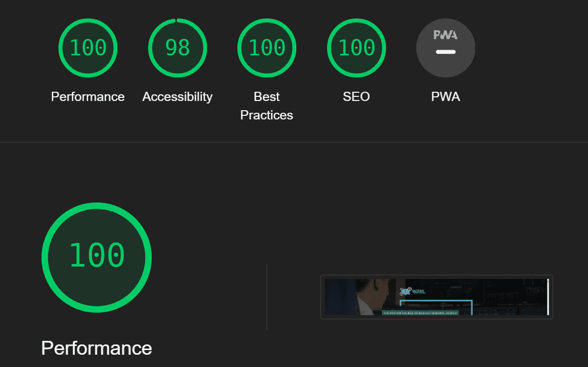This screenshot has height=367, width=588.
Task: Click the gray PWA badge circle
Action: [445, 48]
